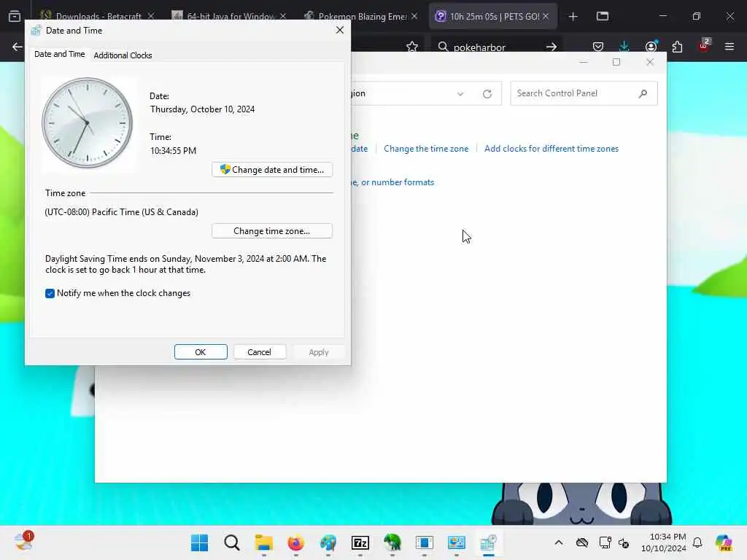Open the Windows Start menu
Image resolution: width=747 pixels, height=560 pixels.
point(199,542)
